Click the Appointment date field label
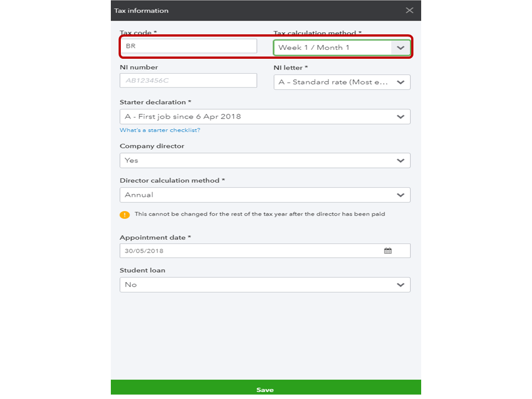Viewport: 532px width, 399px height. [x=155, y=238]
